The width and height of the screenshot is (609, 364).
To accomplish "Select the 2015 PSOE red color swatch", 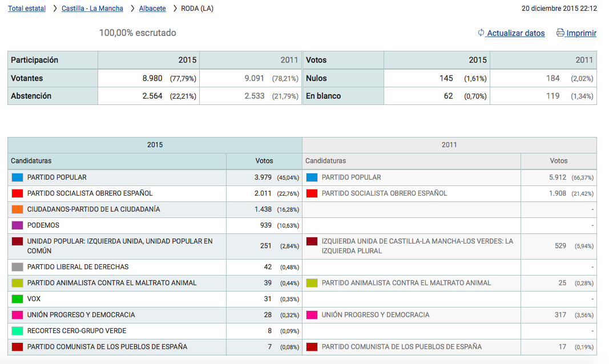I will tap(18, 193).
